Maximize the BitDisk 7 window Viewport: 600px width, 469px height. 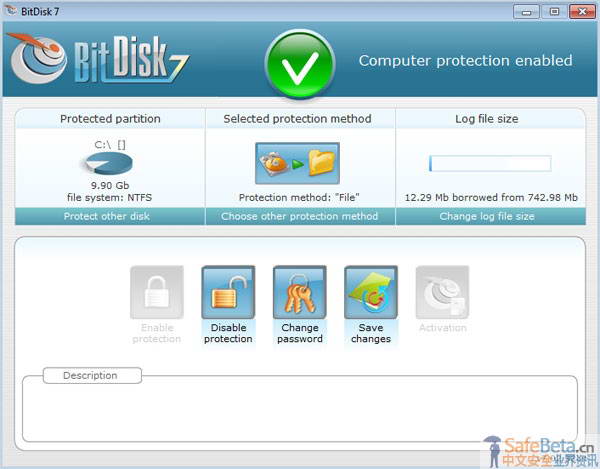coord(554,12)
